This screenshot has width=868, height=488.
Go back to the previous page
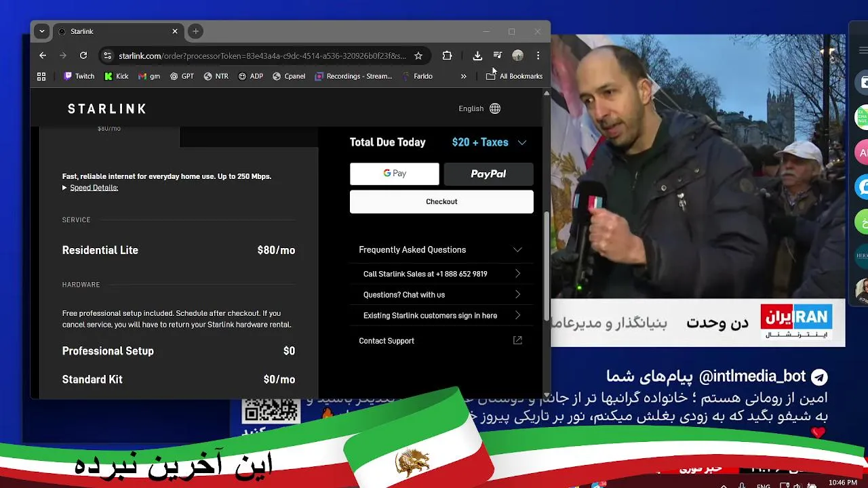coord(43,56)
